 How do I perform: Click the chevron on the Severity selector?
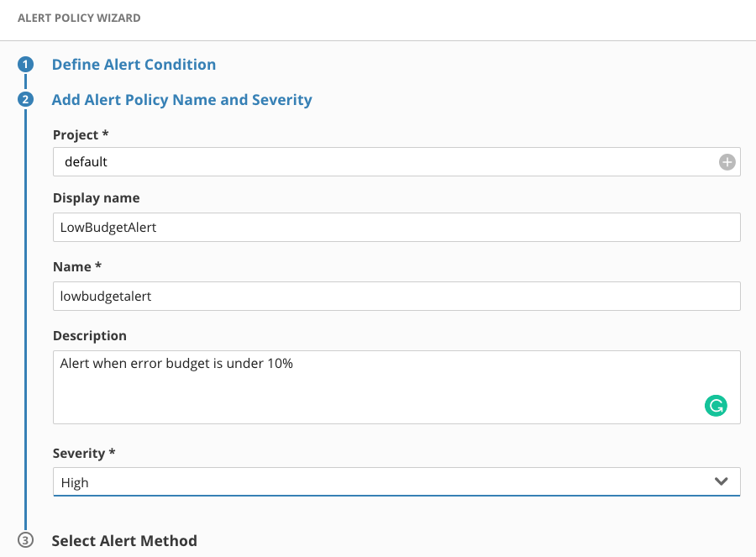pyautogui.click(x=721, y=481)
